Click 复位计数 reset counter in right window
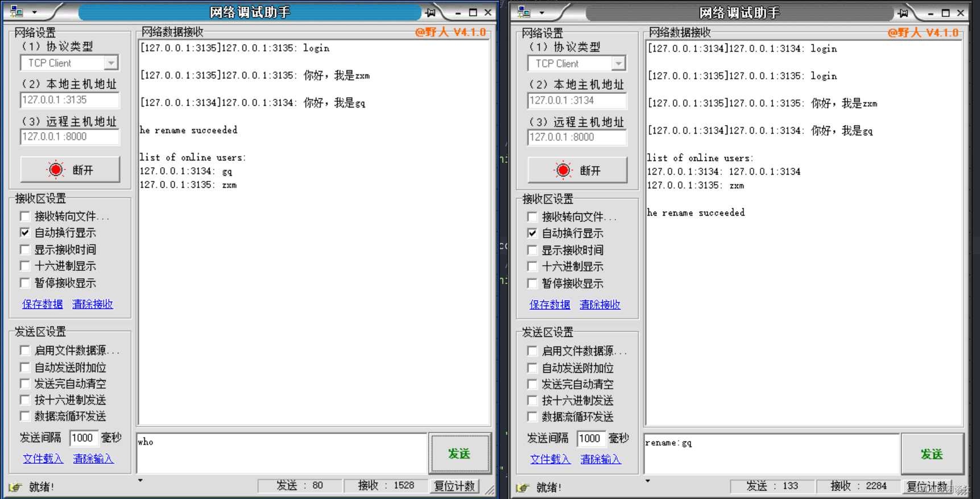Screen dimensions: 980x499 [x=928, y=486]
